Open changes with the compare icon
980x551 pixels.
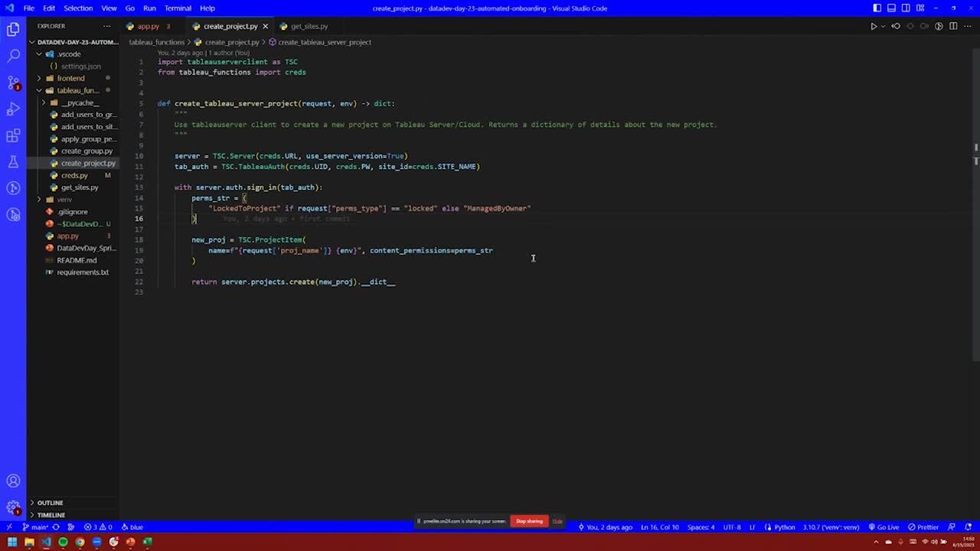click(896, 26)
